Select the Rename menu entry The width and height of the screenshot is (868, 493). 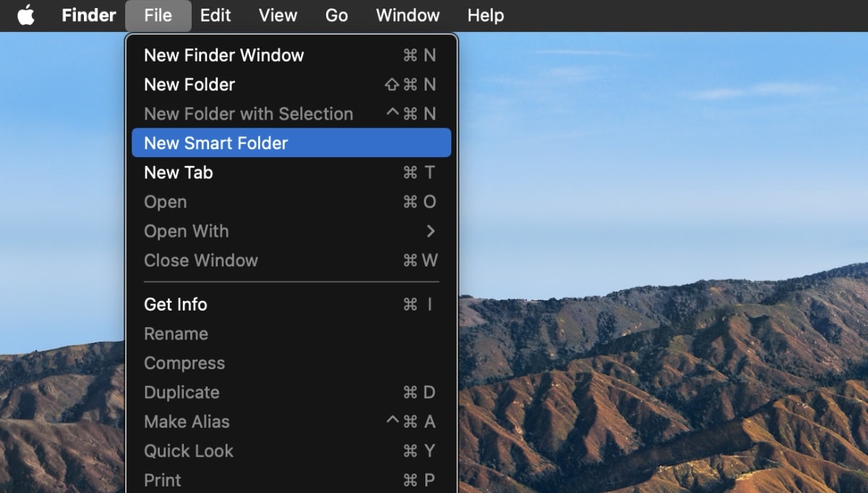[176, 334]
